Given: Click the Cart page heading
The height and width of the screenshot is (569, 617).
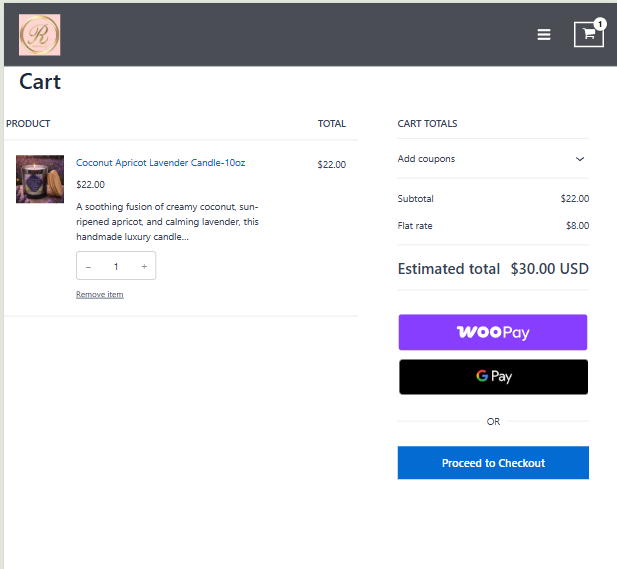Looking at the screenshot, I should click(40, 82).
